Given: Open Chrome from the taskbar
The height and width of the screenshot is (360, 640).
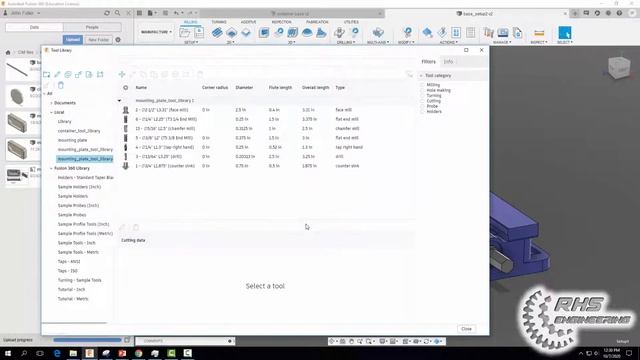Looking at the screenshot, I should [x=138, y=353].
